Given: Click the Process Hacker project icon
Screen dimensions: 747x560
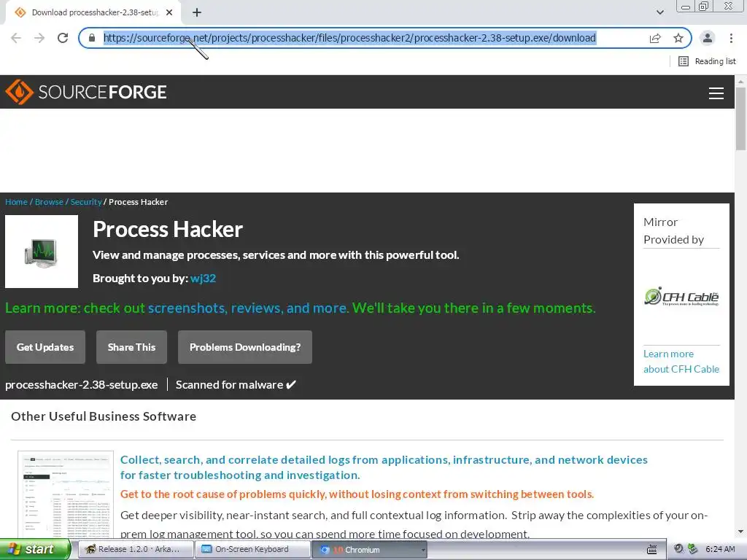Looking at the screenshot, I should (42, 252).
